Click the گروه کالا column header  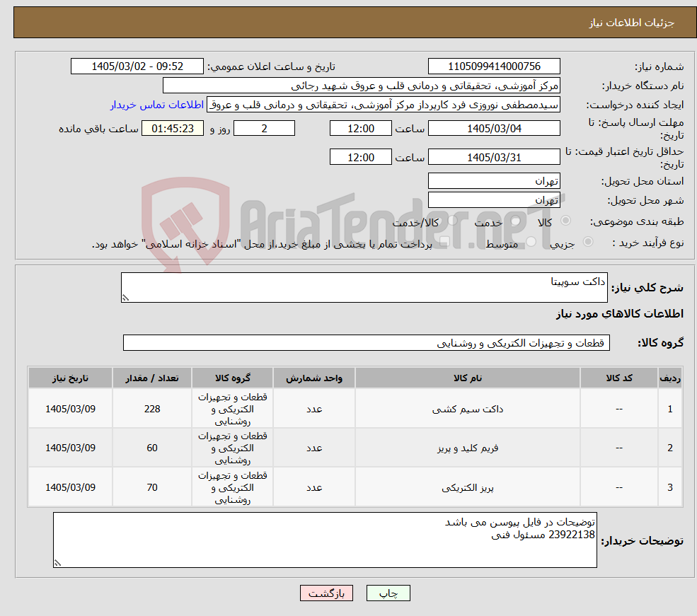click(x=233, y=378)
